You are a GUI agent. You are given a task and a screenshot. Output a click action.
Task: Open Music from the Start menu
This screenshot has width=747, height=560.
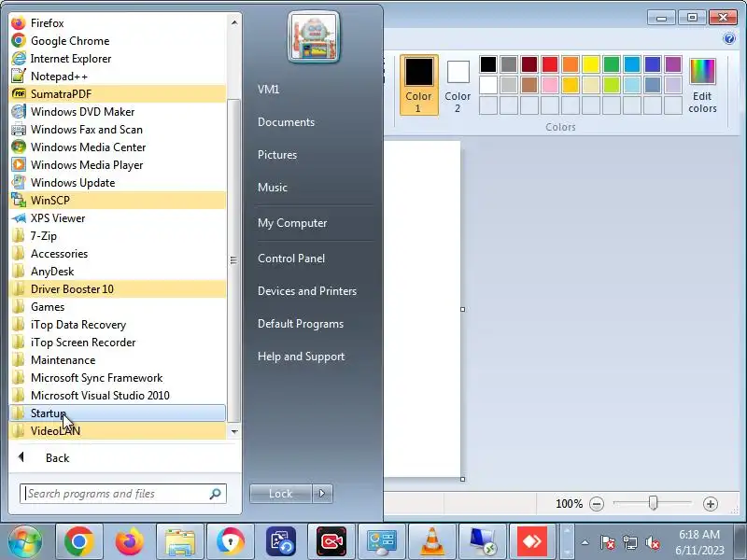pos(273,188)
